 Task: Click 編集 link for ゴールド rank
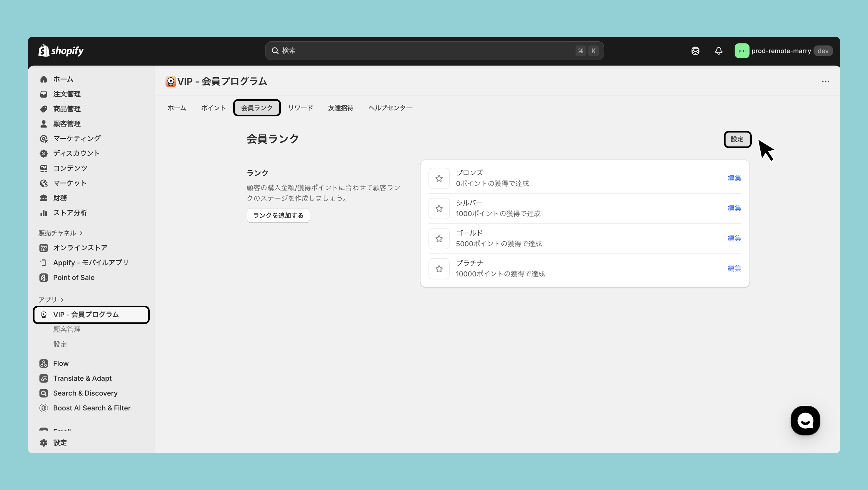[734, 238]
